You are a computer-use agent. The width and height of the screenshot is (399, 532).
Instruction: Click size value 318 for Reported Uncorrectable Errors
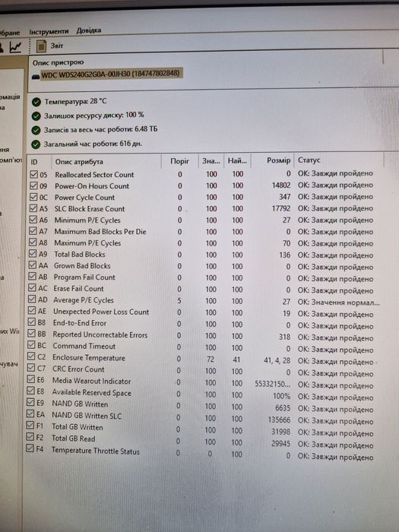tap(285, 337)
